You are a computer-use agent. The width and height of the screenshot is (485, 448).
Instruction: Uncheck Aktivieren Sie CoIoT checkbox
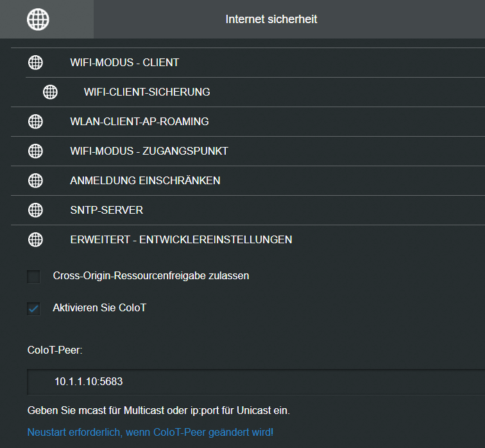coord(33,309)
